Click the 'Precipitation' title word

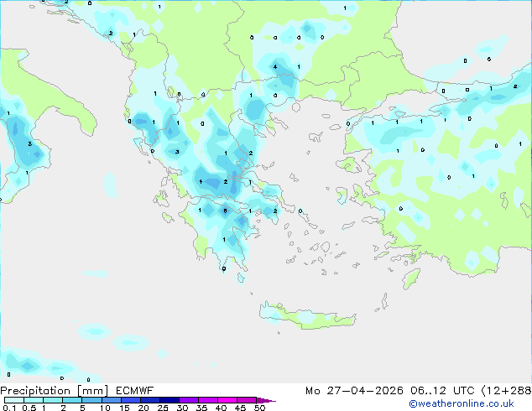click(x=35, y=391)
